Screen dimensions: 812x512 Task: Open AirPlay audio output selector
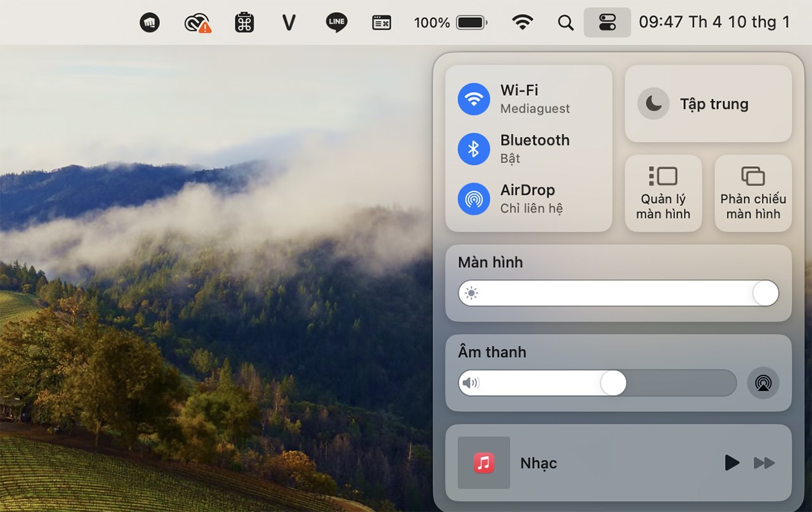[x=763, y=383]
